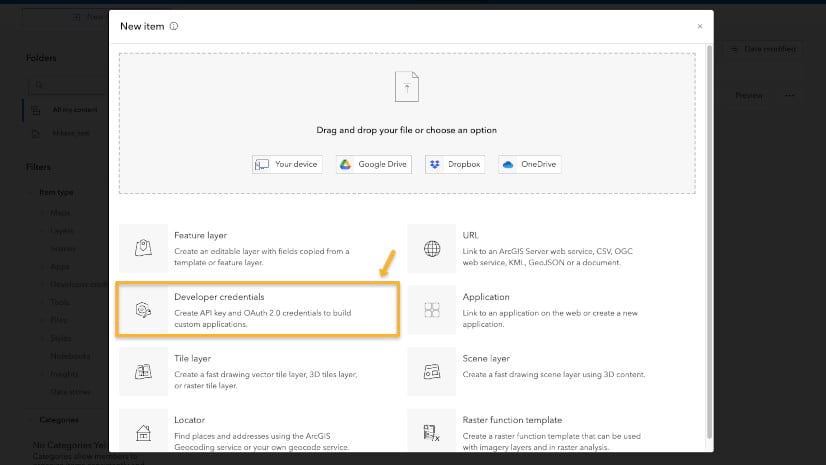This screenshot has height=465, width=826.
Task: Pick OneDrive as upload source
Action: tap(528, 164)
